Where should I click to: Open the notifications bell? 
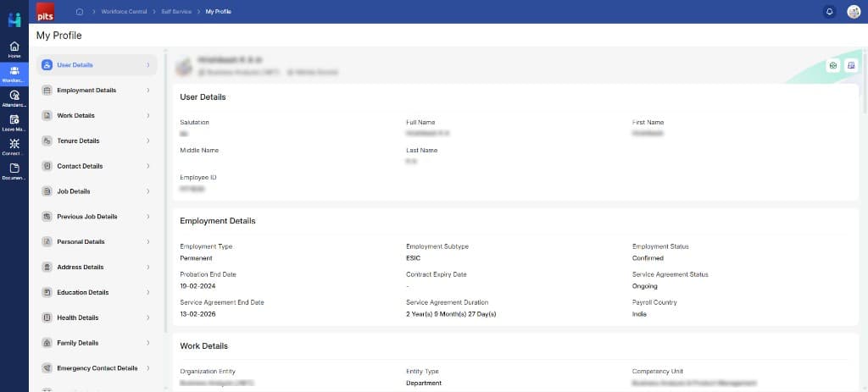[829, 12]
